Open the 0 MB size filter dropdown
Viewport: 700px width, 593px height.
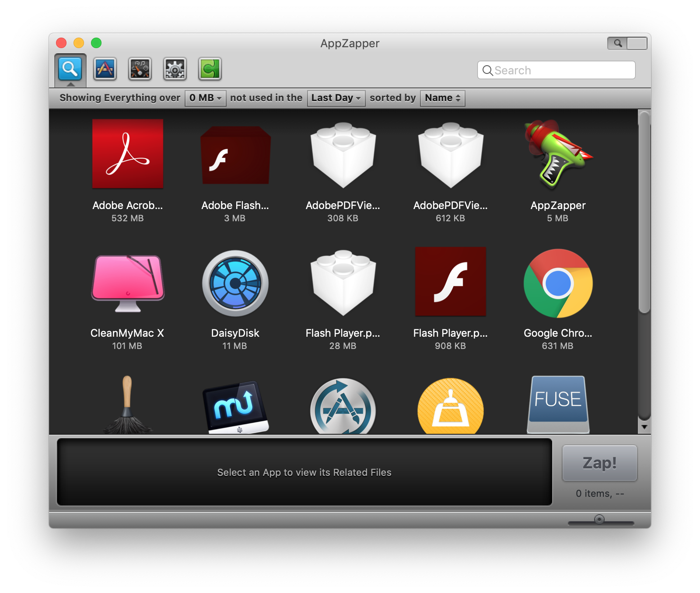pos(206,98)
